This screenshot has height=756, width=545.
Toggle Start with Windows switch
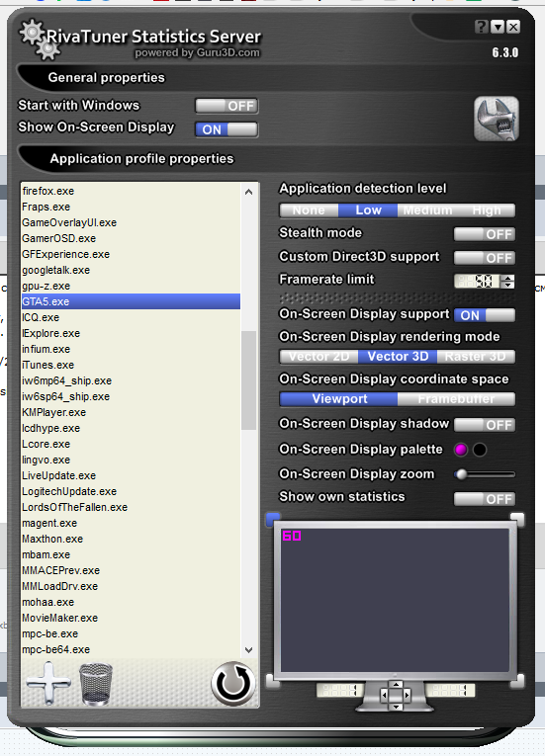(x=227, y=106)
